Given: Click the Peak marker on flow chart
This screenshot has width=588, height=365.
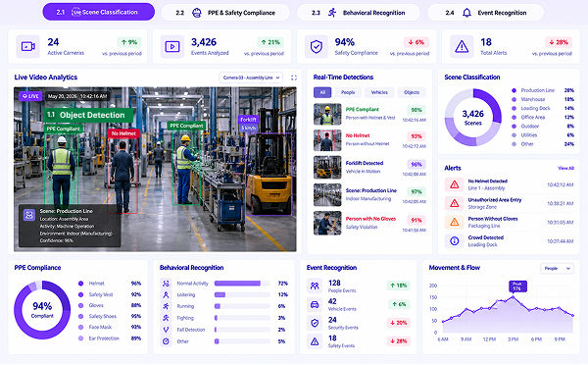Looking at the screenshot, I should pyautogui.click(x=517, y=287).
